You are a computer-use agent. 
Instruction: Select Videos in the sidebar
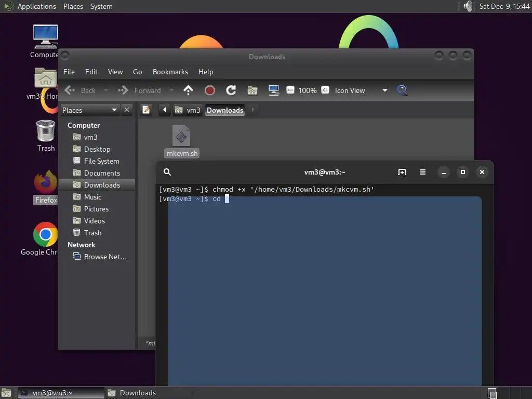(x=97, y=221)
